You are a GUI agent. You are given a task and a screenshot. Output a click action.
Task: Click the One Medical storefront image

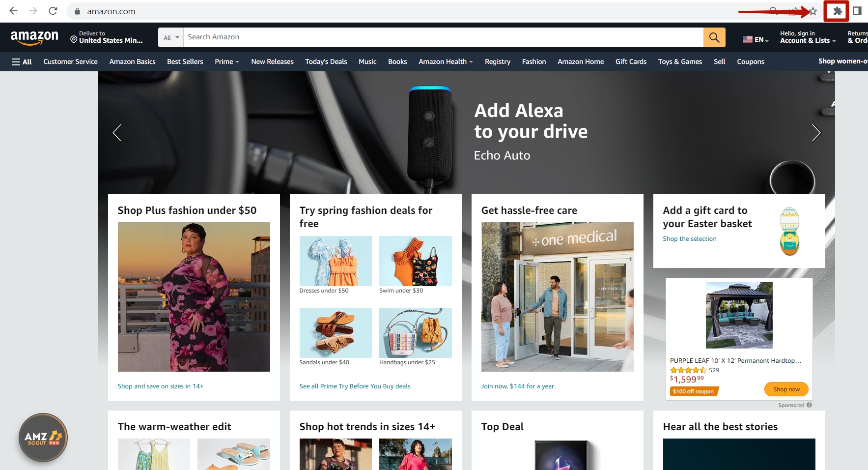click(x=558, y=297)
